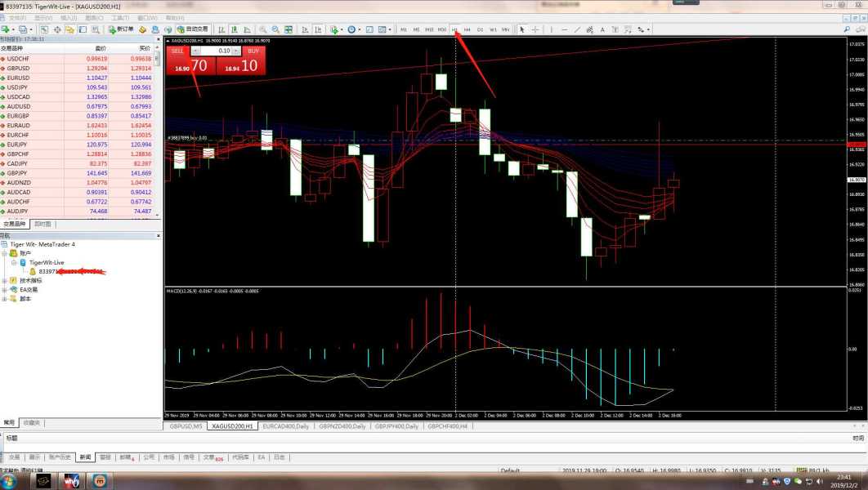
Task: Select the crosshair cursor tool
Action: (535, 29)
